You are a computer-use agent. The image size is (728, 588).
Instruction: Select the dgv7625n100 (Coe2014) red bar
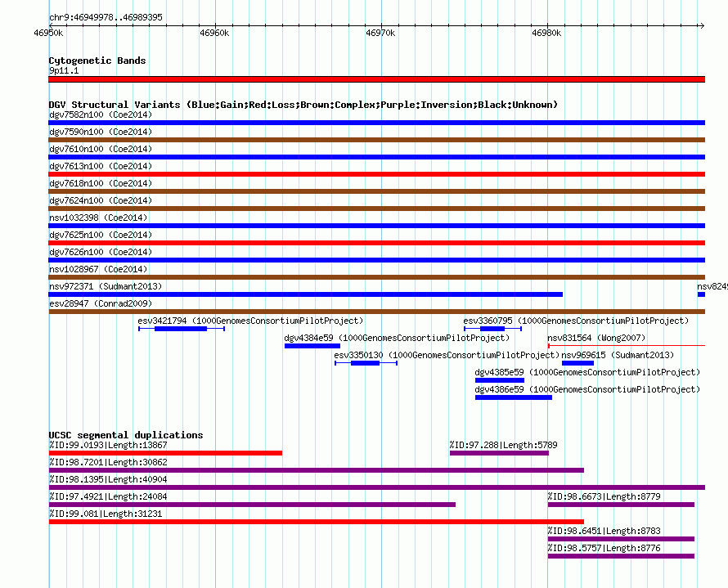(376, 243)
